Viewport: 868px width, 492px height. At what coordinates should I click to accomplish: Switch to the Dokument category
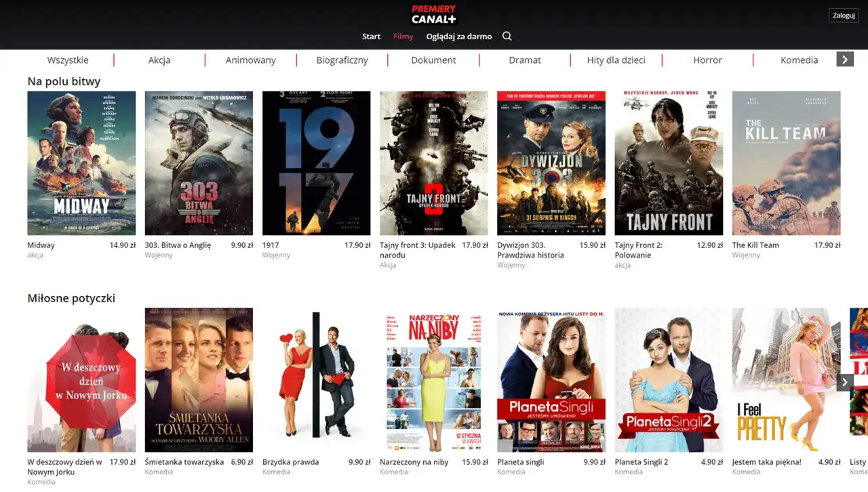click(x=433, y=60)
